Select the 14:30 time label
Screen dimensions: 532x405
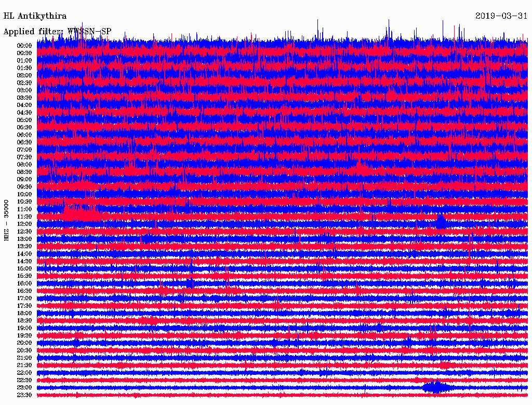[24, 261]
